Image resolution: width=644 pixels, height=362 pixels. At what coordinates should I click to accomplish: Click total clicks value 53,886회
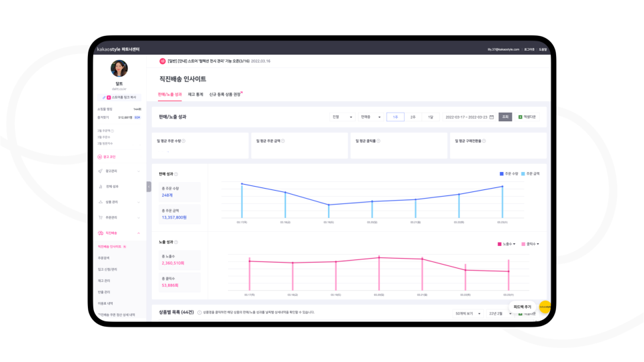point(170,285)
